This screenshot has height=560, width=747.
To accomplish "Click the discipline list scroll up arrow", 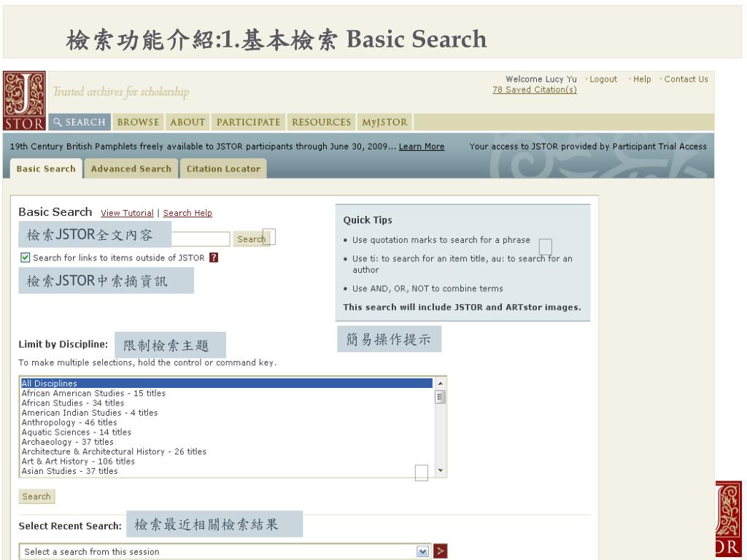I will [440, 383].
